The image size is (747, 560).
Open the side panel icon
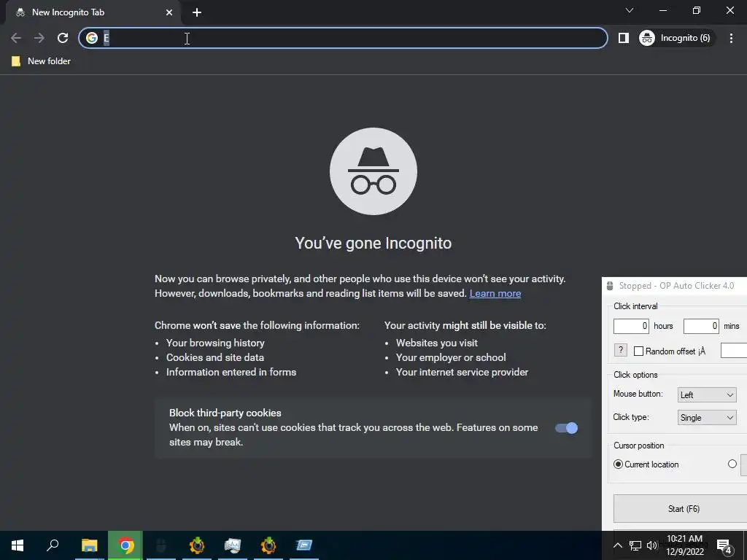point(623,38)
